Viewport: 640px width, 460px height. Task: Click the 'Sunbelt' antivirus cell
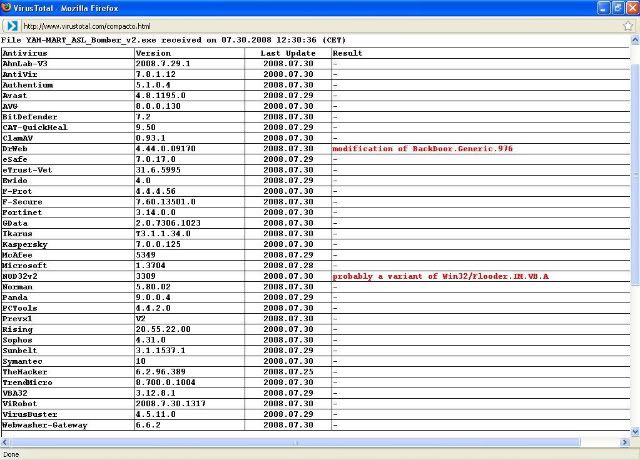coord(68,351)
